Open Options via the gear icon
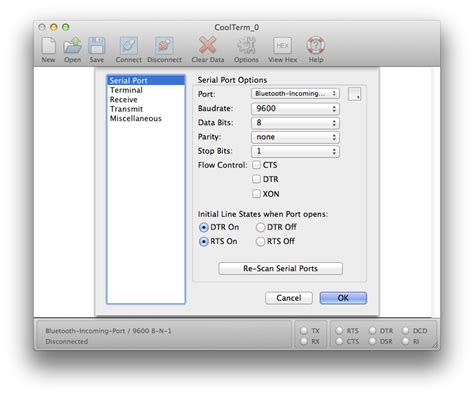Image resolution: width=474 pixels, height=397 pixels. [246, 45]
